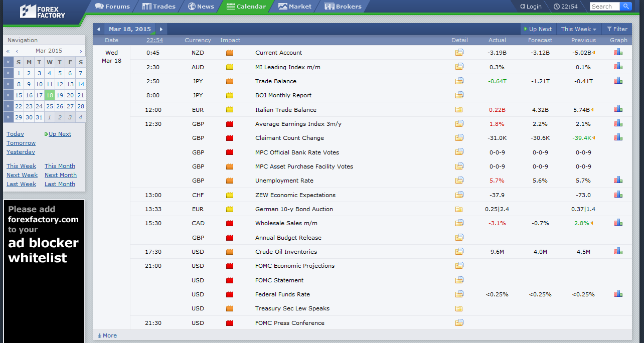The image size is (644, 343).
Task: Open detail folder for FOMC Press Conference
Action: tap(459, 322)
